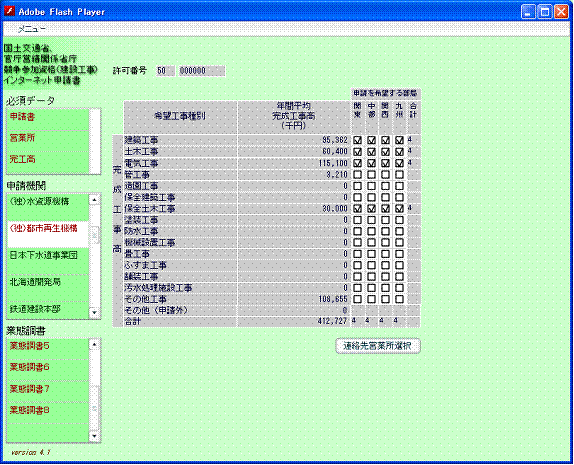This screenshot has height=465, width=574.
Task: Uncheck 保全土木工事 checkbox for 関西
Action: click(385, 208)
